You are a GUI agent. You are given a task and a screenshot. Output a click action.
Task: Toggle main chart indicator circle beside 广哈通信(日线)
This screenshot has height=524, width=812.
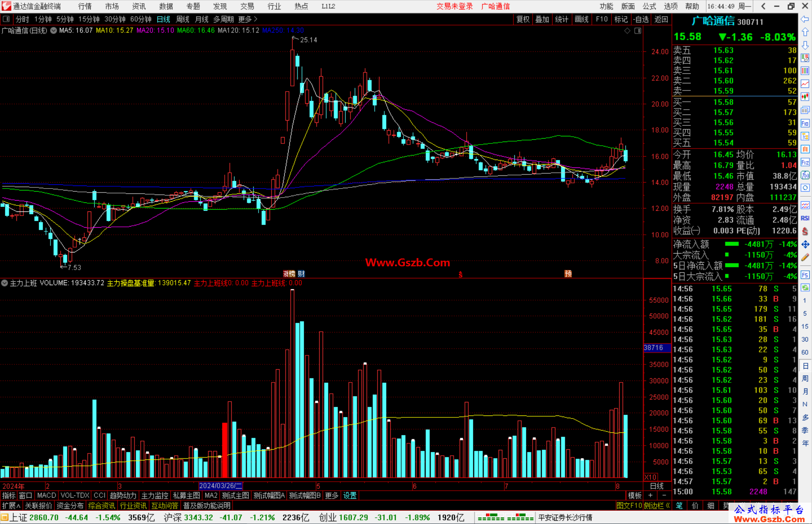[54, 30]
